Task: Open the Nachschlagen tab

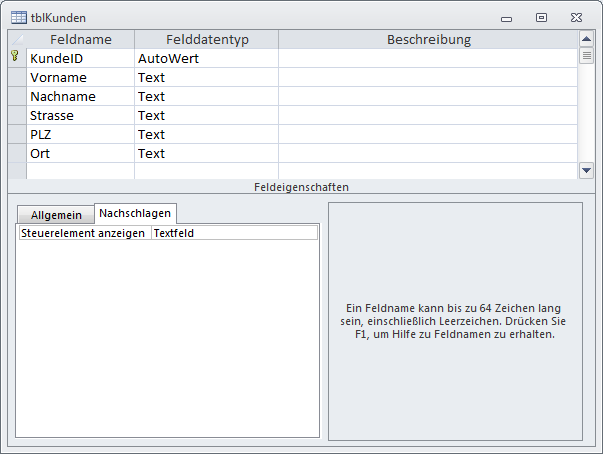Action: [135, 213]
